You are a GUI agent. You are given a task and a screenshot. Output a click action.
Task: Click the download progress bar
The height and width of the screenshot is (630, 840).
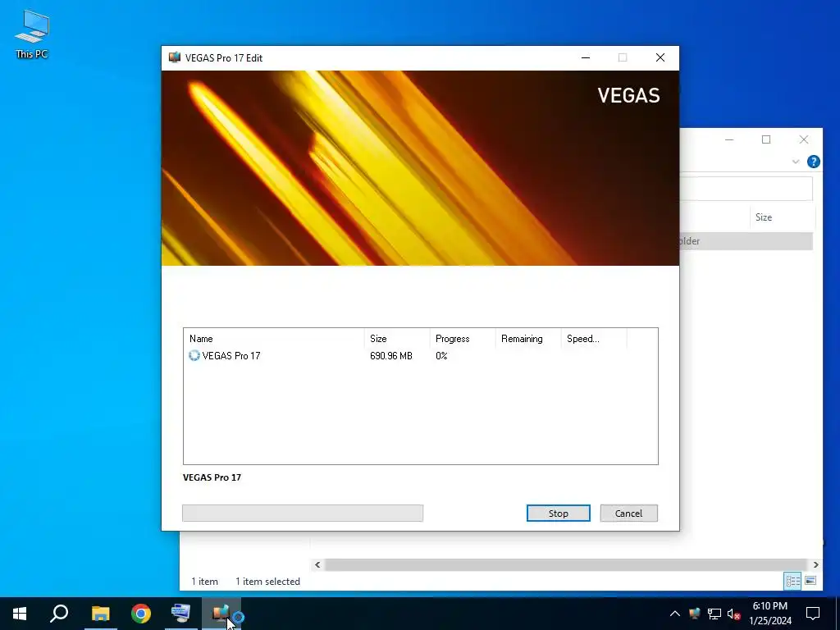pos(303,514)
